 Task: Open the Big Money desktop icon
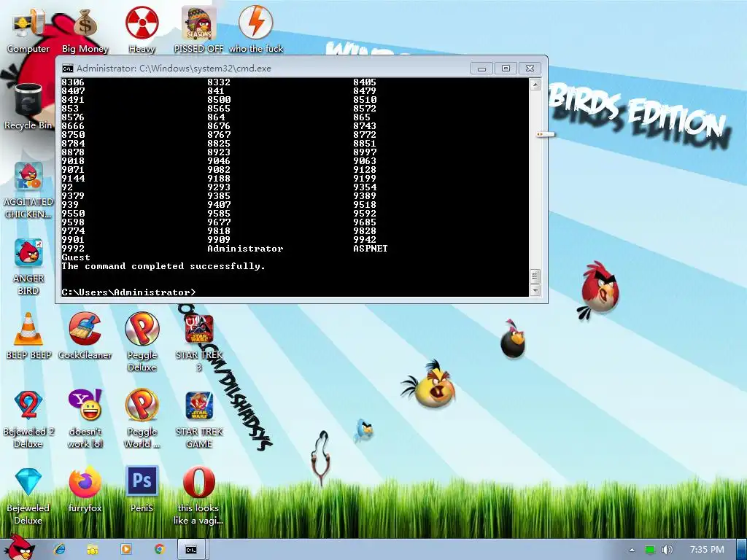[85, 29]
